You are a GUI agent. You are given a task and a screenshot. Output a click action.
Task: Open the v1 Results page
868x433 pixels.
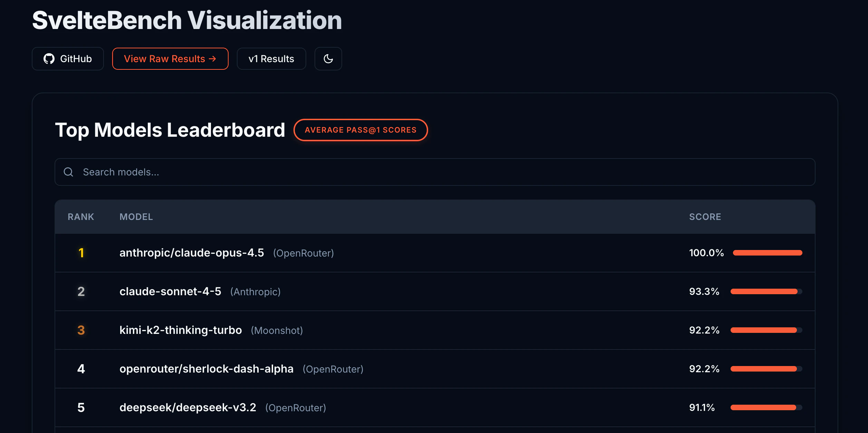[271, 59]
